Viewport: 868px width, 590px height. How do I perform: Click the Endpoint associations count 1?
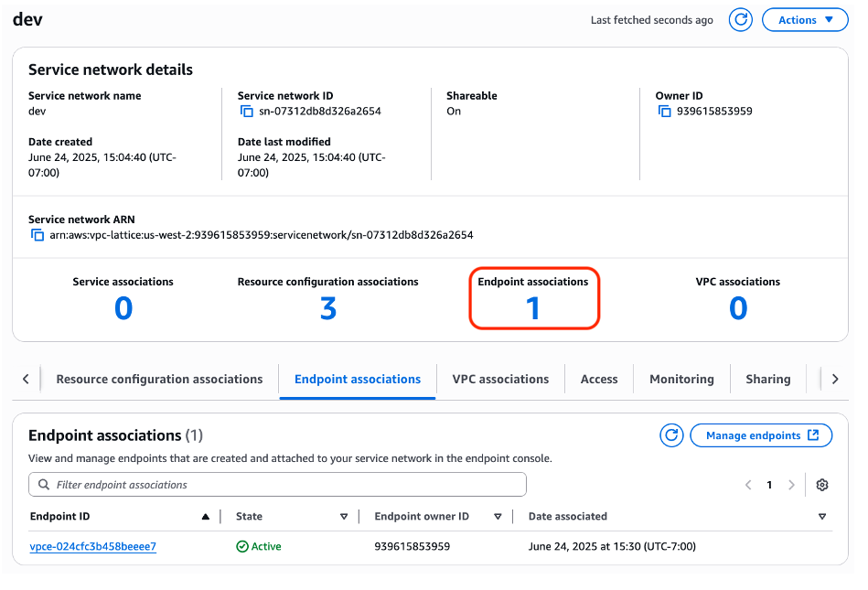533,308
